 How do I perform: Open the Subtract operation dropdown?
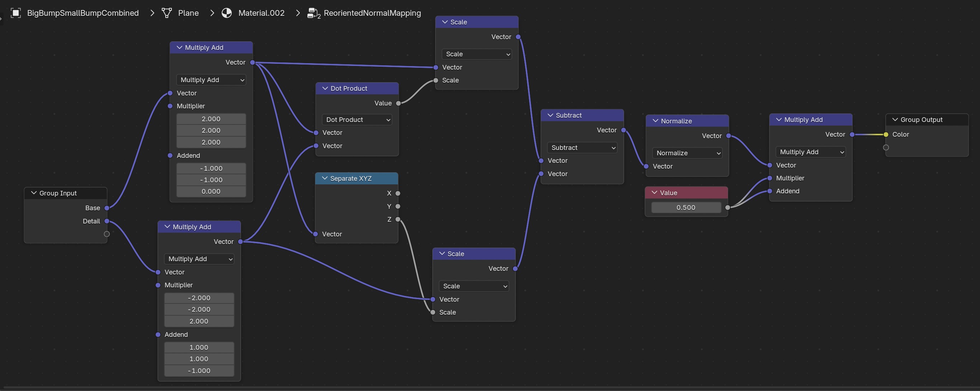click(582, 147)
